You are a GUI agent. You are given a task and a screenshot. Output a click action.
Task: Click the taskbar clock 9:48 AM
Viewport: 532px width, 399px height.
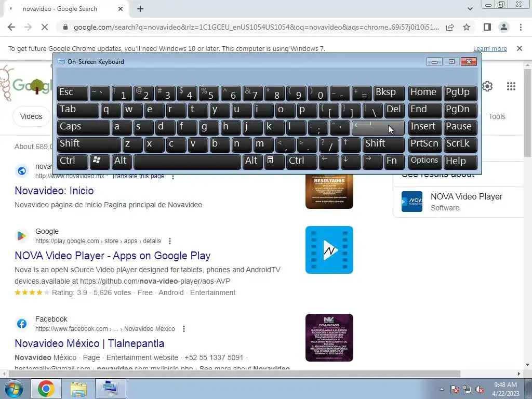point(506,385)
